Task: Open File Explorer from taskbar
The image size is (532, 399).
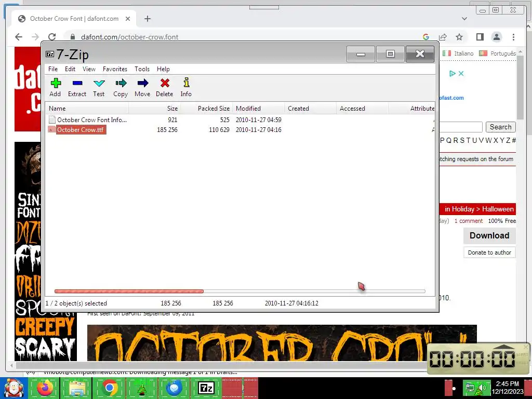Action: click(x=77, y=388)
